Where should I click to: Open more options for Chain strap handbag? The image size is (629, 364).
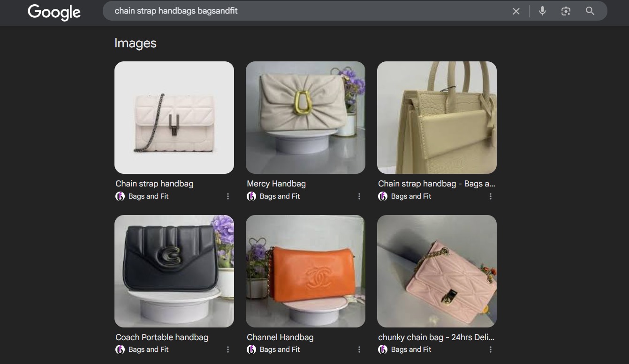[x=228, y=196]
